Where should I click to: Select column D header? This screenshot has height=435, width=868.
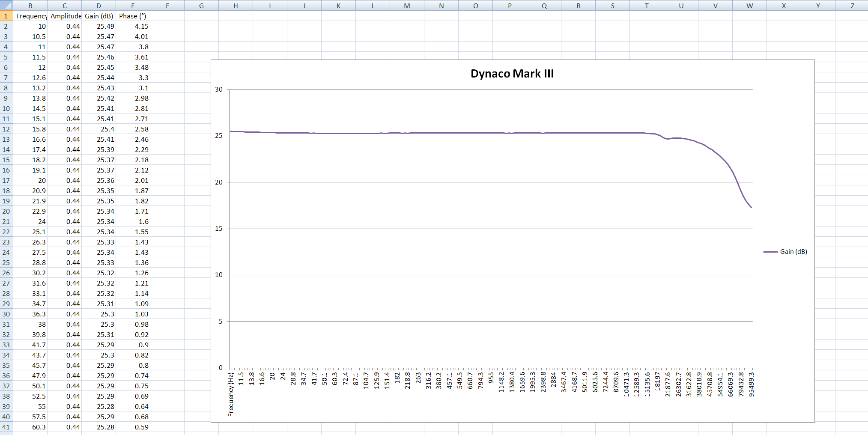tap(99, 6)
